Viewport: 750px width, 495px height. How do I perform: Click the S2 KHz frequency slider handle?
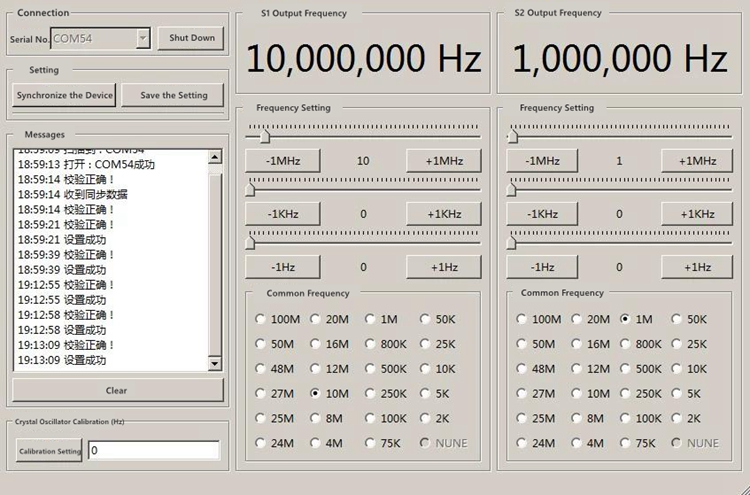click(512, 189)
